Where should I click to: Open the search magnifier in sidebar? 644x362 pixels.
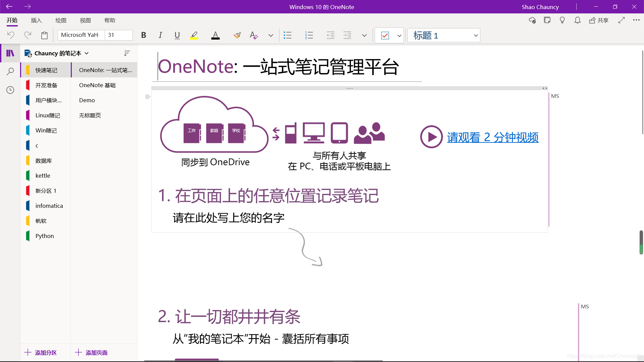[10, 71]
